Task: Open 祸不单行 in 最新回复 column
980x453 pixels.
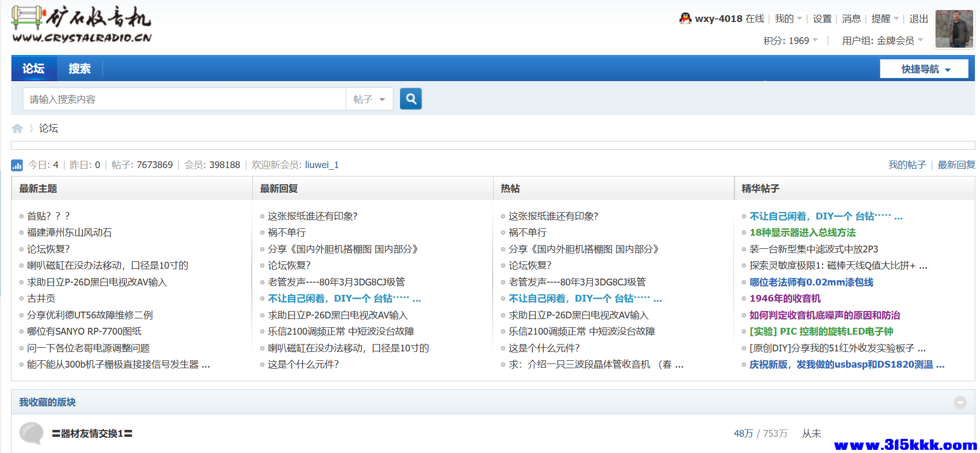Action: tap(287, 233)
